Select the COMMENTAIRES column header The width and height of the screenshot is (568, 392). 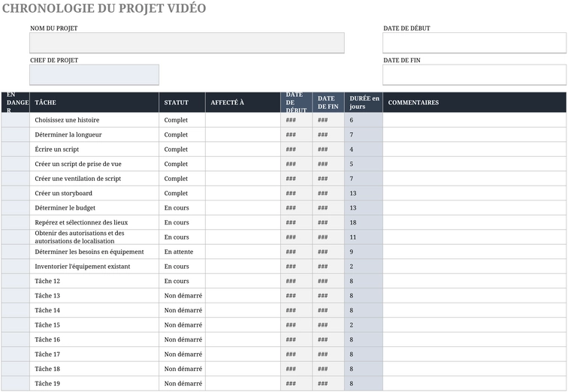coord(474,102)
